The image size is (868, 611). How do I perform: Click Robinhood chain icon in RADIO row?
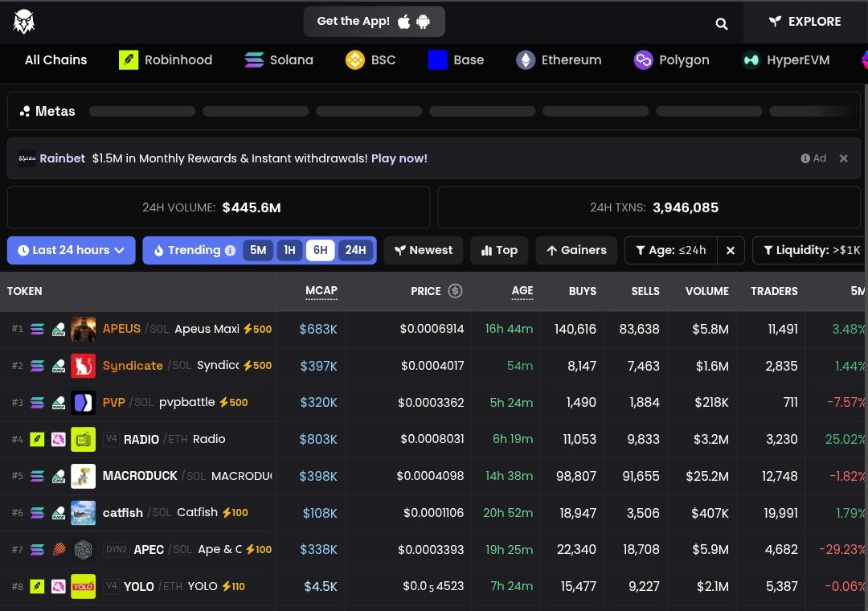coord(37,439)
